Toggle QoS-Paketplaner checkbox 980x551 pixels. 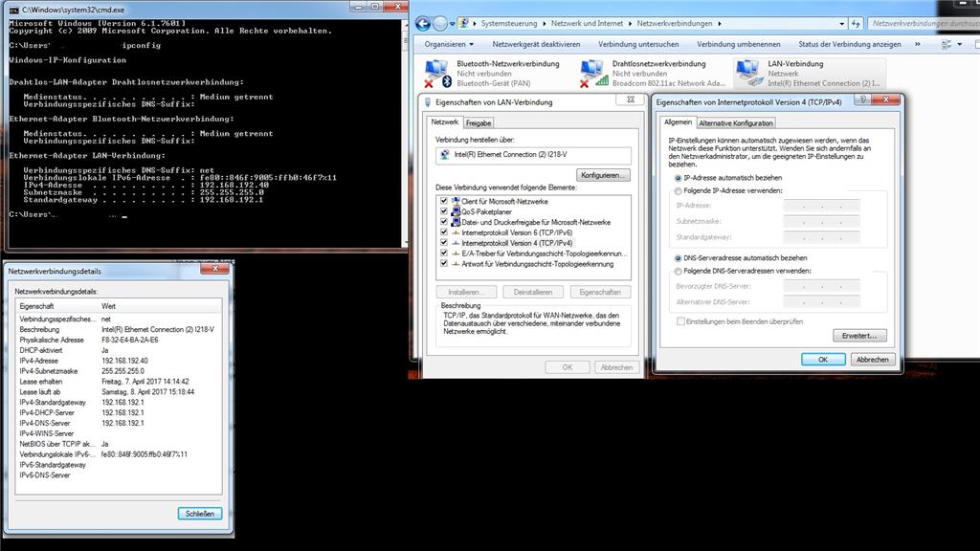pos(444,211)
